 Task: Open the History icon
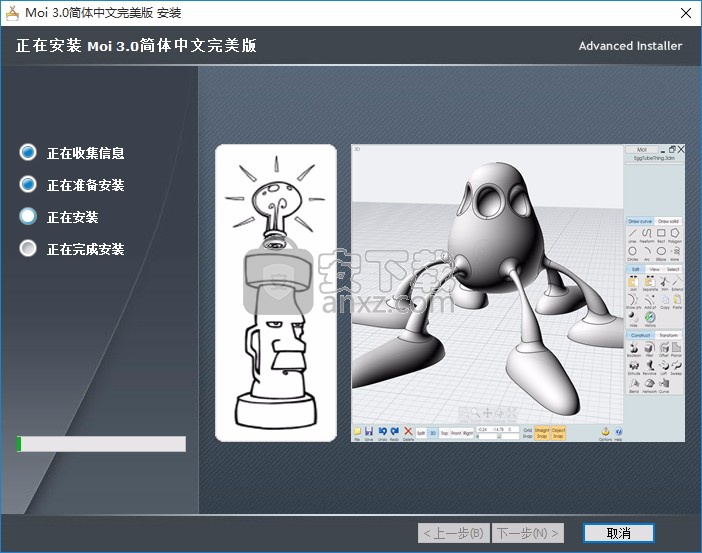pos(650,317)
